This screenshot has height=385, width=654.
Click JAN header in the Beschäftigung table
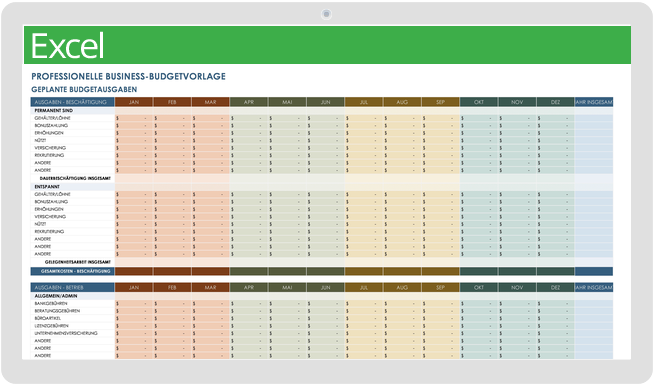click(134, 102)
